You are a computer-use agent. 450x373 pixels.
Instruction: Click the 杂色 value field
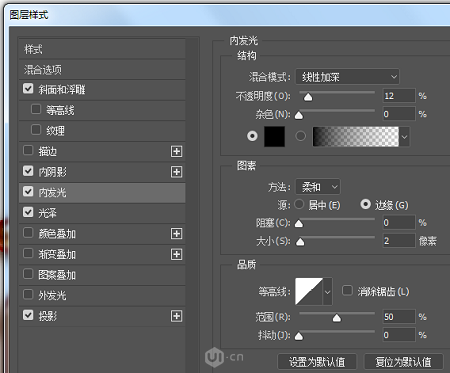(x=399, y=114)
